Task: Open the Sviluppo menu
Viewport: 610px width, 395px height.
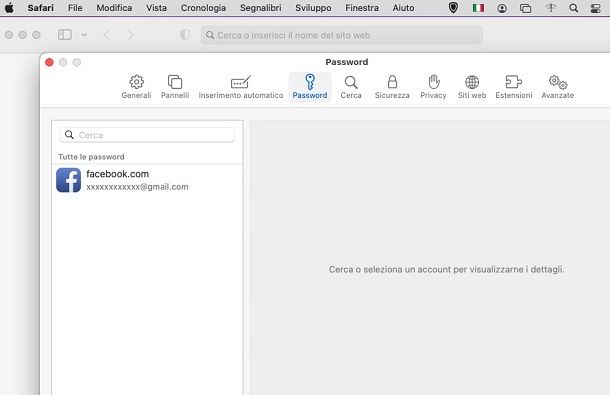Action: [313, 8]
